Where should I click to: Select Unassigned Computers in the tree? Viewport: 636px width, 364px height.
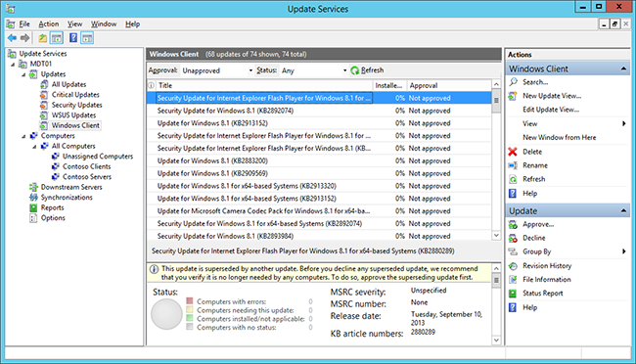pos(98,157)
